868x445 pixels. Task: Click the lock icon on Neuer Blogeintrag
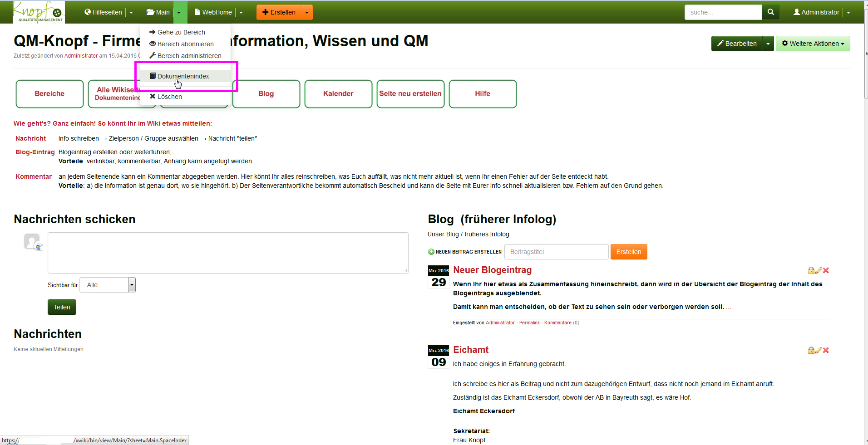point(811,270)
